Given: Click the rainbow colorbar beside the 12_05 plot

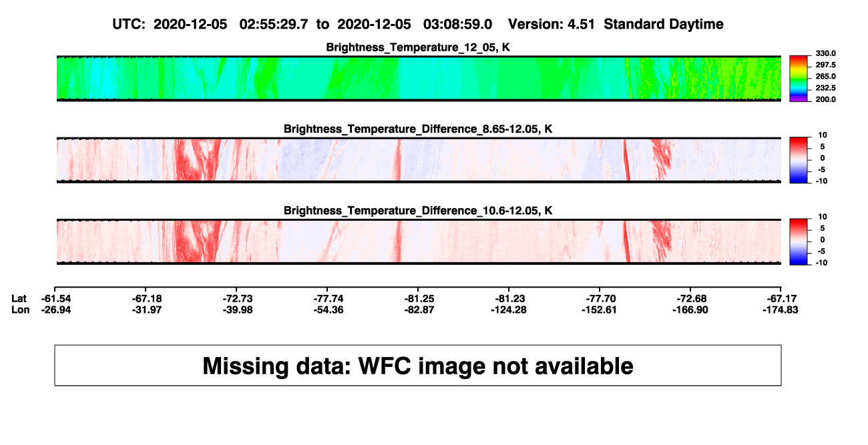Looking at the screenshot, I should point(799,79).
